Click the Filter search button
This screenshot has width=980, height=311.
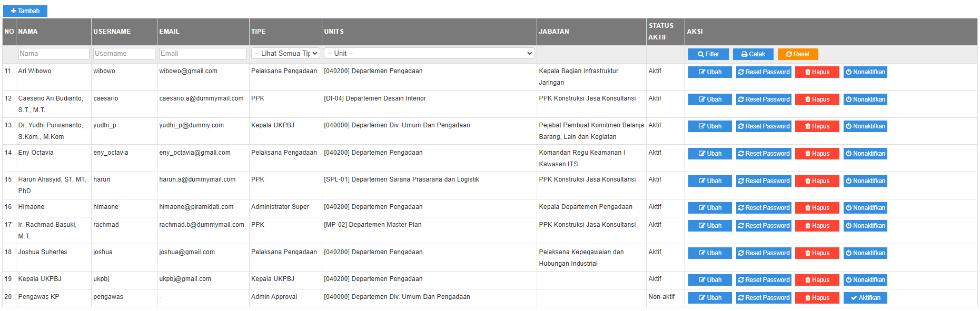pyautogui.click(x=708, y=54)
